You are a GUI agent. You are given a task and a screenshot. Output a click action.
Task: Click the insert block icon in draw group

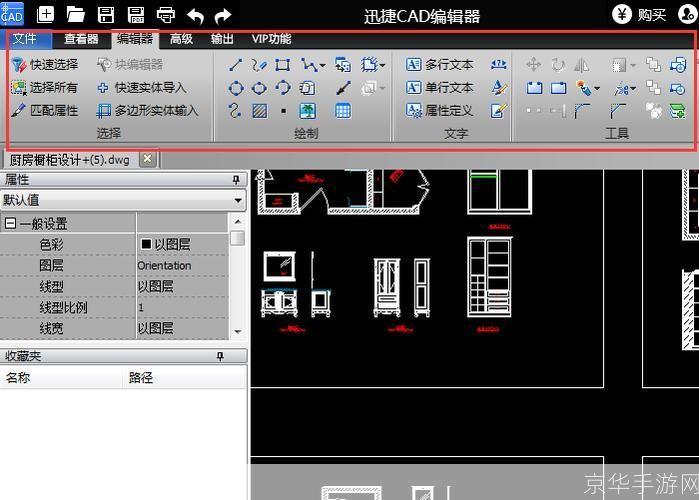coord(343,65)
